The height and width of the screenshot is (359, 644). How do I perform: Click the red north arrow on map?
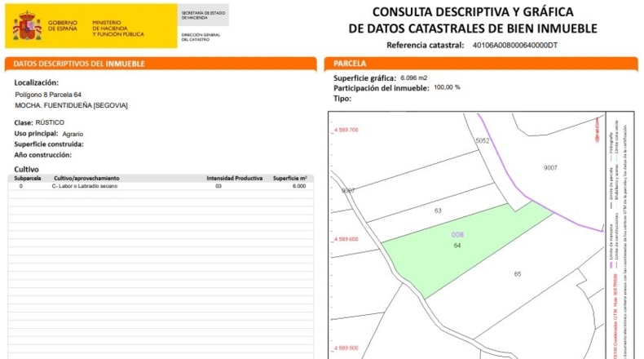pos(598,130)
